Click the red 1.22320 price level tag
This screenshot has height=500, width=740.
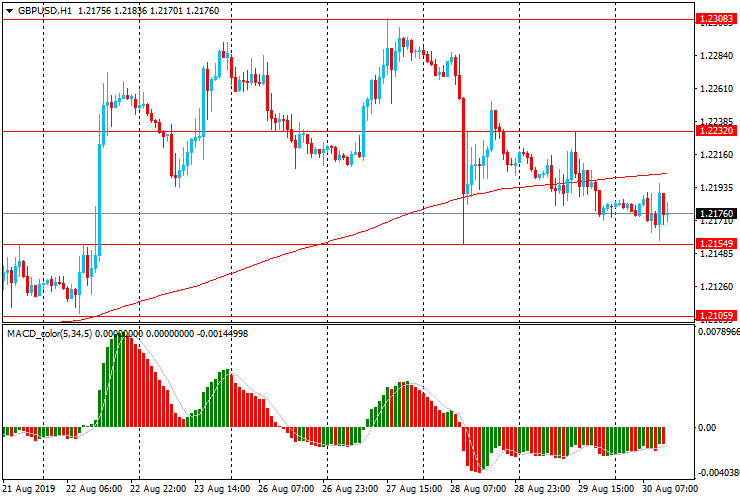(718, 131)
